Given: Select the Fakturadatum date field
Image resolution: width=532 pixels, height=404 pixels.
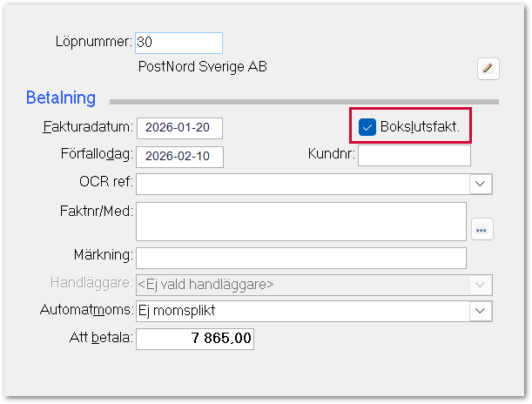Looking at the screenshot, I should [179, 128].
